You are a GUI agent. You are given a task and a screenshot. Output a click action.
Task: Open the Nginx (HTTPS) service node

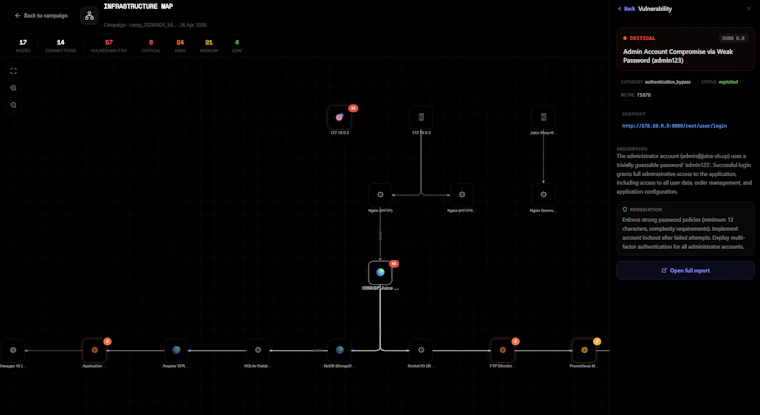click(x=462, y=195)
